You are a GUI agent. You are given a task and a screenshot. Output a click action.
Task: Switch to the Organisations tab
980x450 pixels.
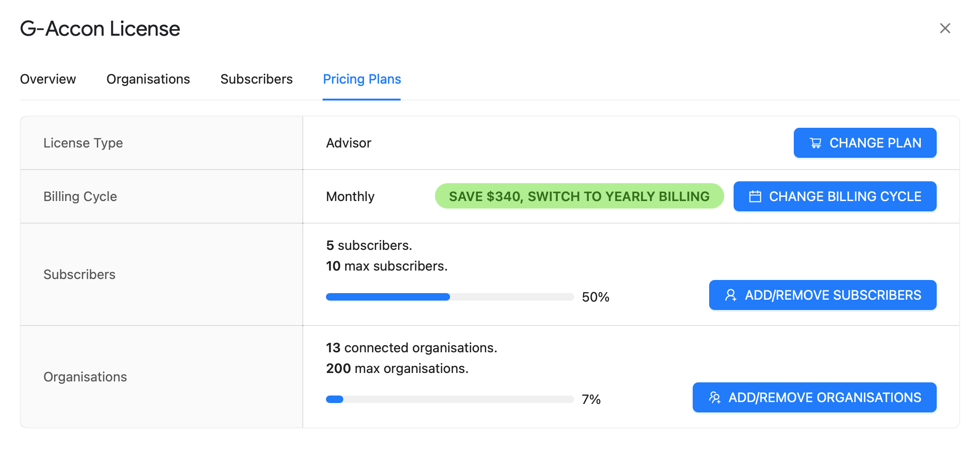point(148,79)
